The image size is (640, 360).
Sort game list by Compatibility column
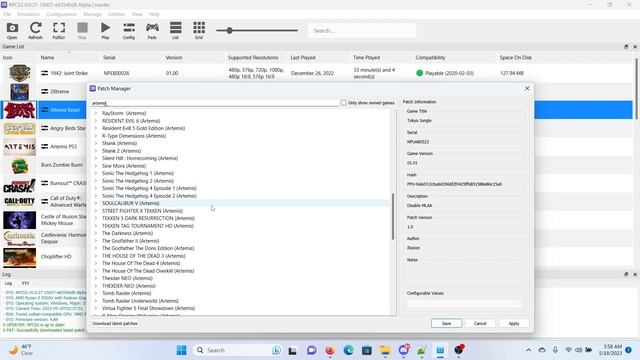[x=430, y=58]
